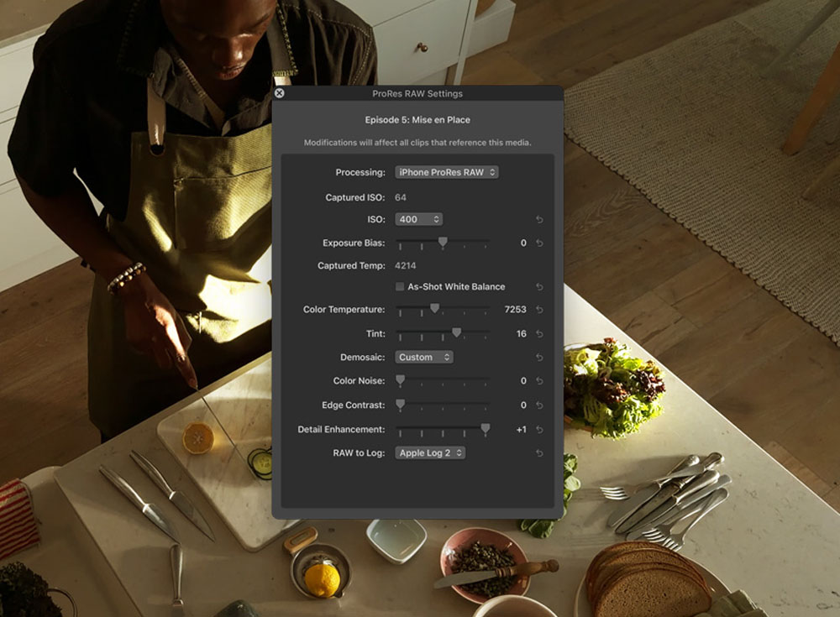Click the reset arrow beside Tint
This screenshot has width=840, height=617.
[539, 334]
